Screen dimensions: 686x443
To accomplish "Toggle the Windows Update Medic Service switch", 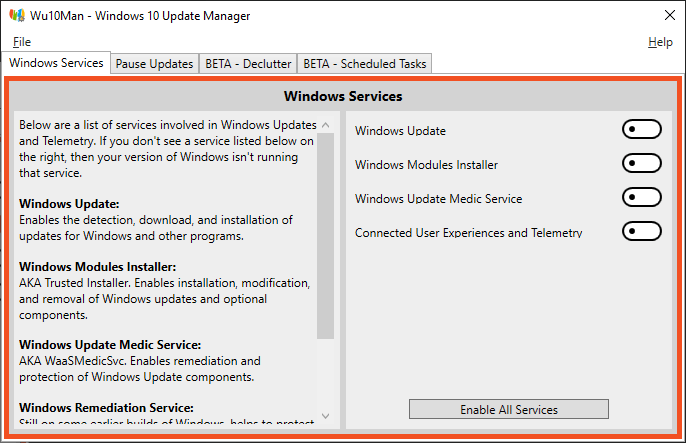I will point(641,197).
